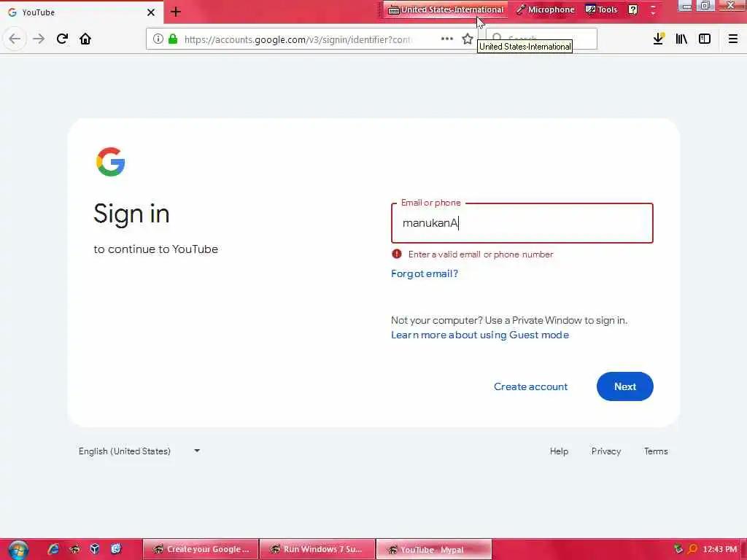Click the raccoon icon in quick launch
The width and height of the screenshot is (747, 560).
tap(75, 549)
